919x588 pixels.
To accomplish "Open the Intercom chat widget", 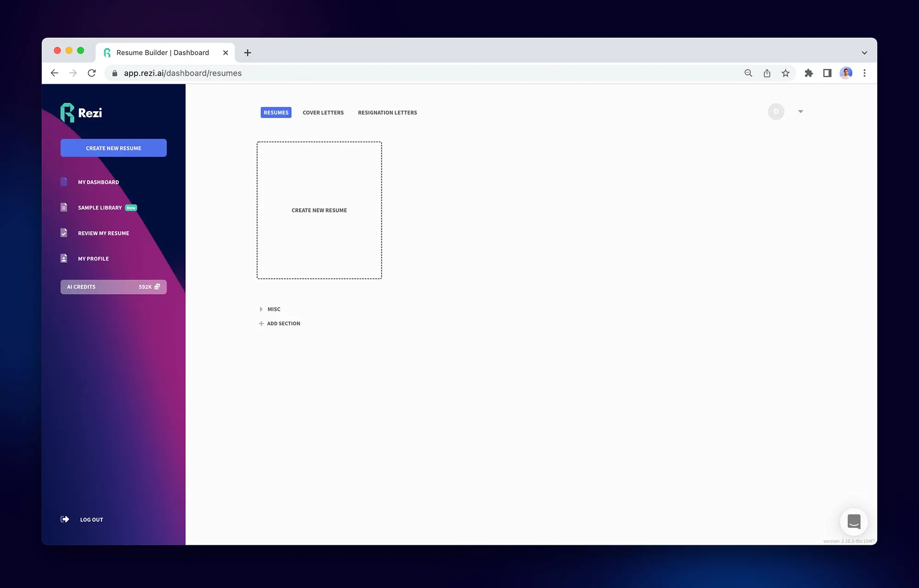I will click(854, 521).
